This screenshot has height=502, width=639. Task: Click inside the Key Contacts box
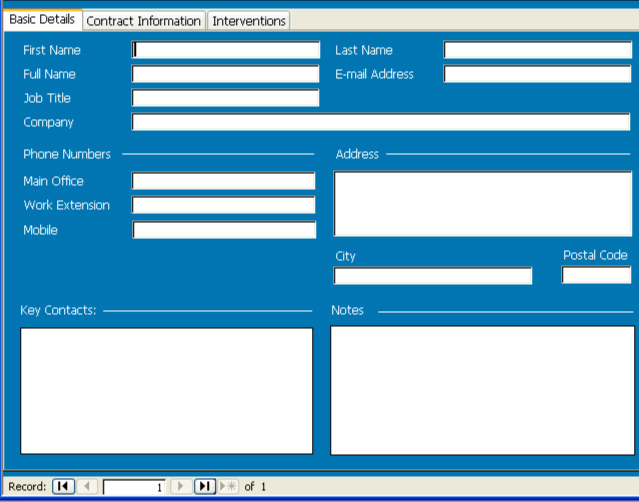[x=167, y=391]
